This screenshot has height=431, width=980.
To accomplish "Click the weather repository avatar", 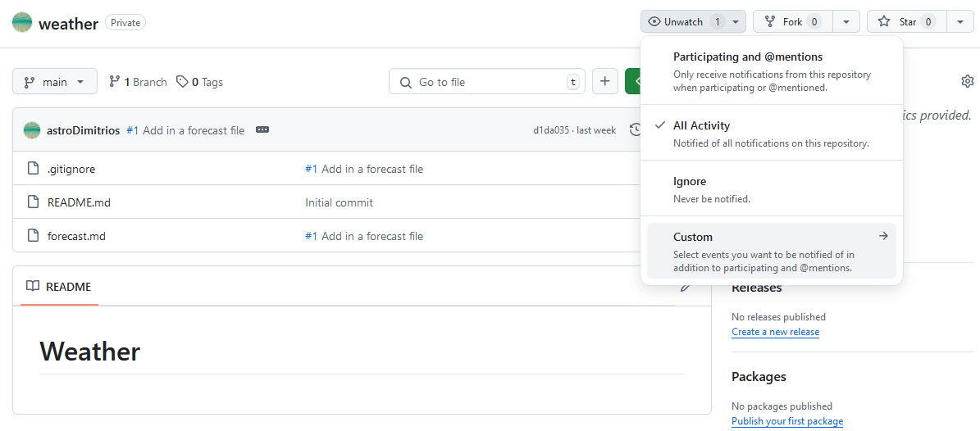I will (22, 22).
